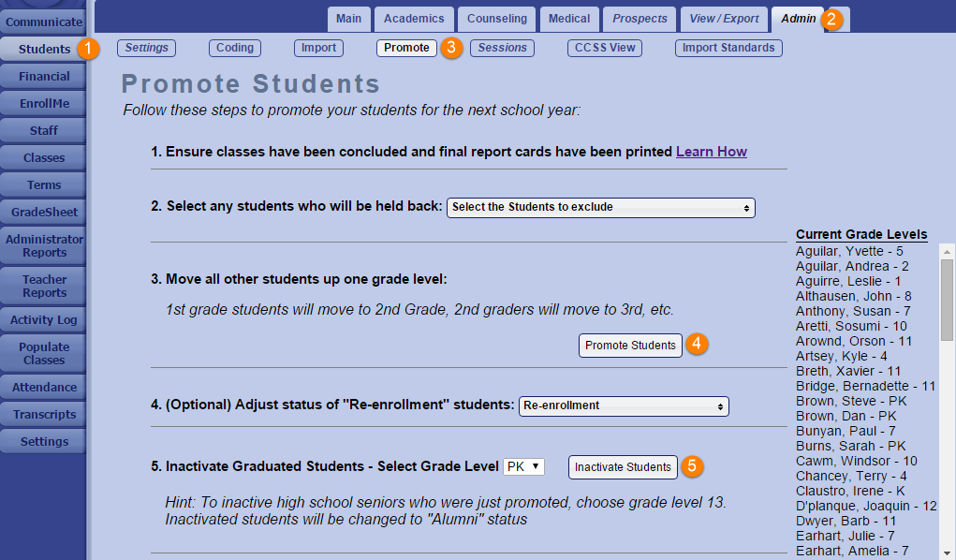
Task: Open the Communicate sidebar section
Action: tap(43, 22)
